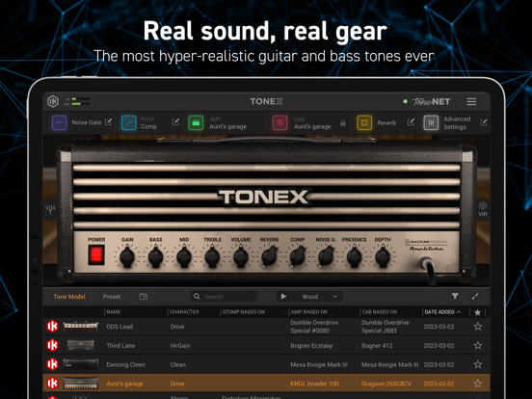
Task: Click AMP Aunt's garage module label
Action: tap(227, 123)
